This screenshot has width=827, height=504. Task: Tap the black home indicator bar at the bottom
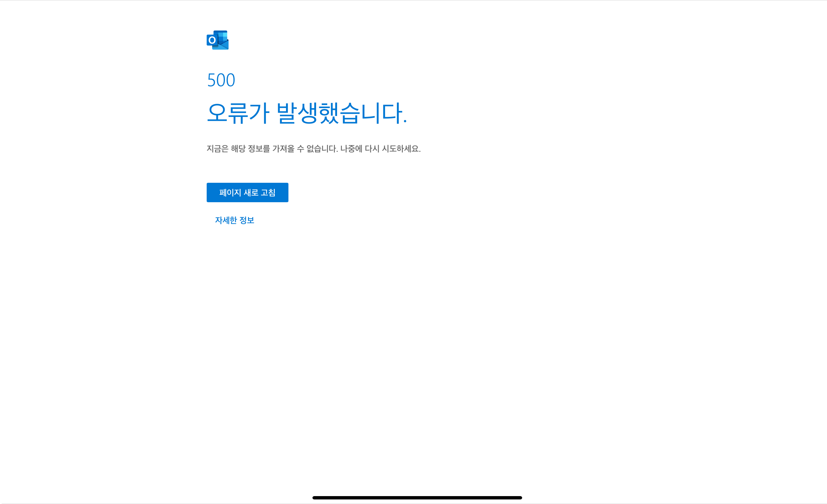coord(417,498)
